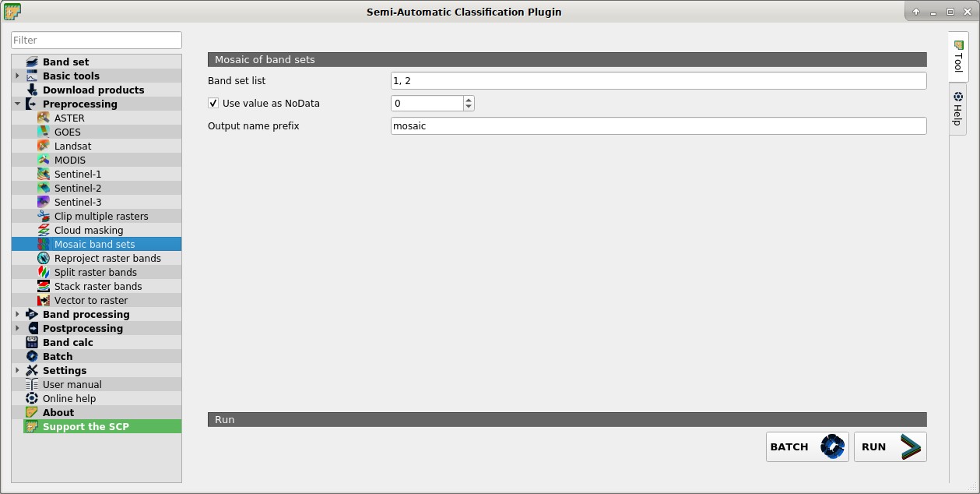
Task: Expand the Band processing tree node
Action: (17, 314)
